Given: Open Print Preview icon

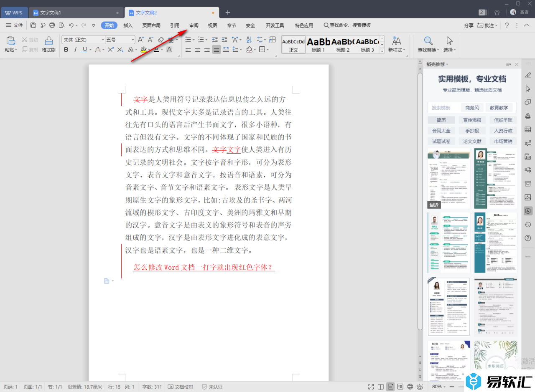Looking at the screenshot, I should (x=62, y=25).
